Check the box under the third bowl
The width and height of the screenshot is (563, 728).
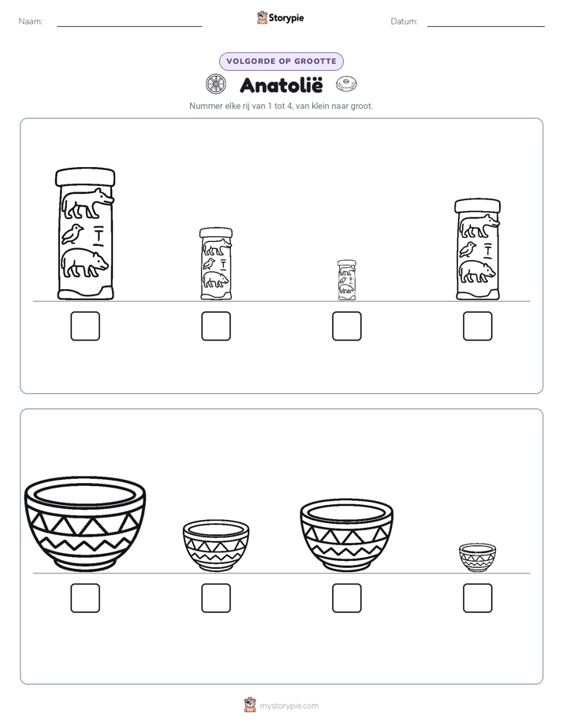pos(346,598)
